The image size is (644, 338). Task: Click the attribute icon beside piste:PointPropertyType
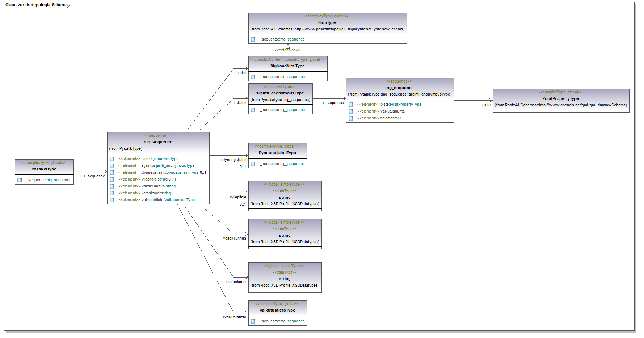351,105
